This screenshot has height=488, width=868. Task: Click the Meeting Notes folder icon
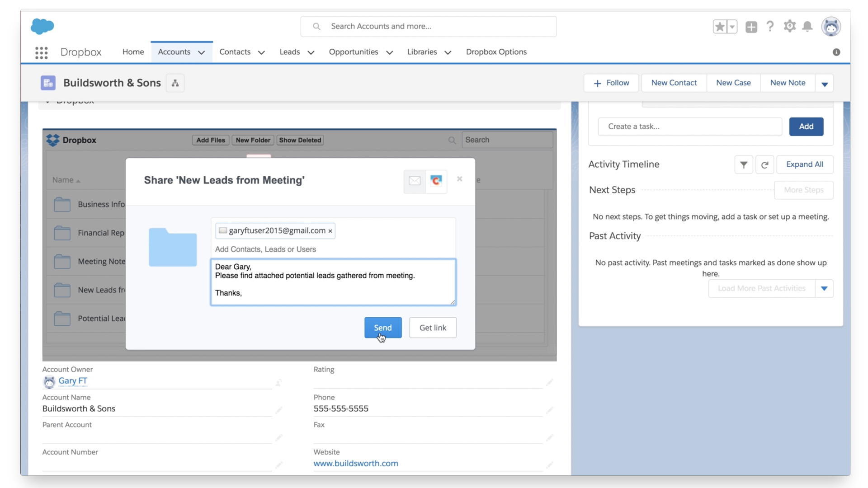(x=62, y=262)
